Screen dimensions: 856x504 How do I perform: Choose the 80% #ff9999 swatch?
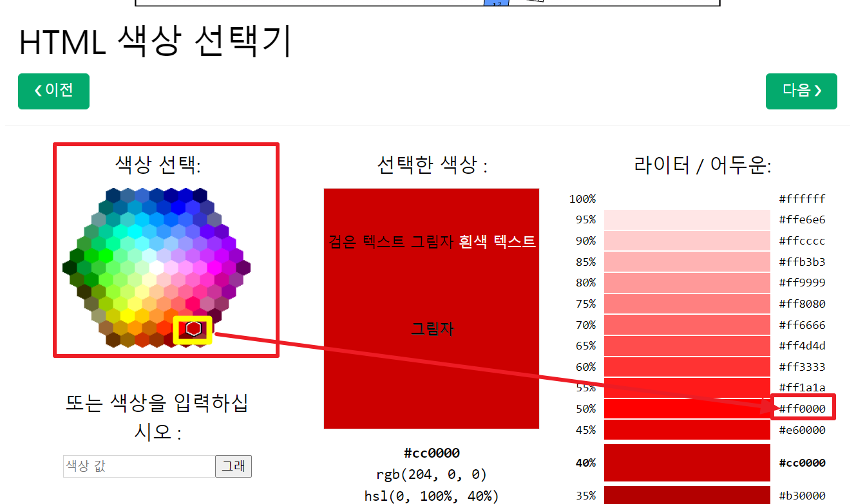[687, 283]
